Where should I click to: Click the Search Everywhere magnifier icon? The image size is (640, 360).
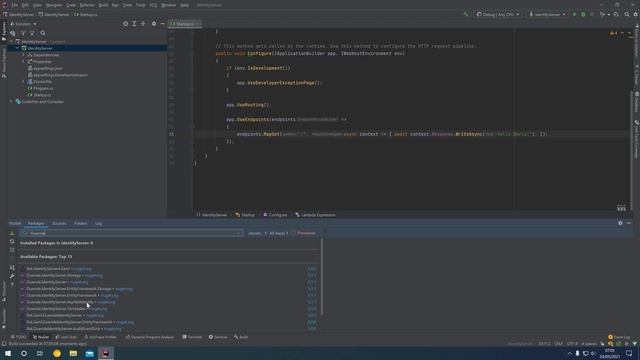tap(627, 14)
